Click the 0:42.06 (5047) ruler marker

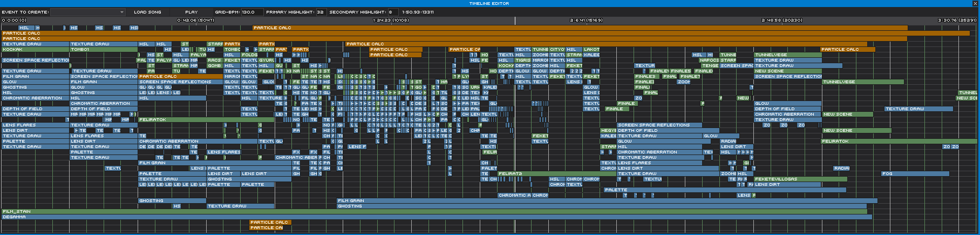[195, 20]
